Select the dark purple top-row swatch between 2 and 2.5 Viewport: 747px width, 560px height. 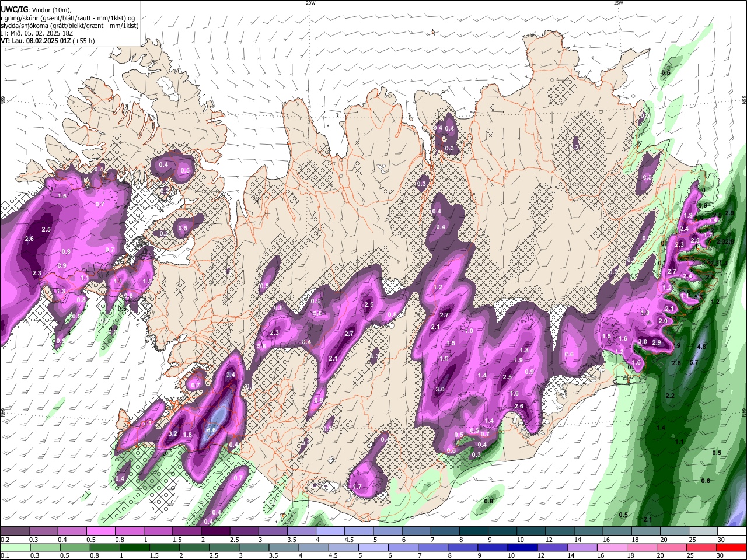(215, 531)
